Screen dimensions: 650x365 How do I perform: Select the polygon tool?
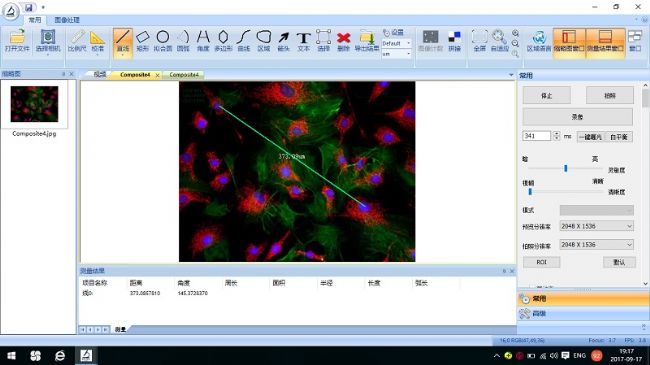223,41
